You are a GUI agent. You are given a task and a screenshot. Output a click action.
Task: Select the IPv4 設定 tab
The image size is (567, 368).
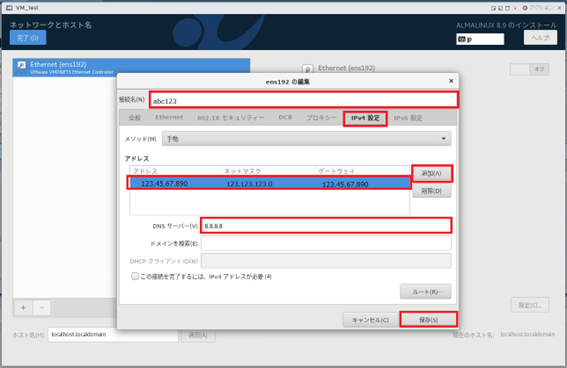tap(365, 118)
